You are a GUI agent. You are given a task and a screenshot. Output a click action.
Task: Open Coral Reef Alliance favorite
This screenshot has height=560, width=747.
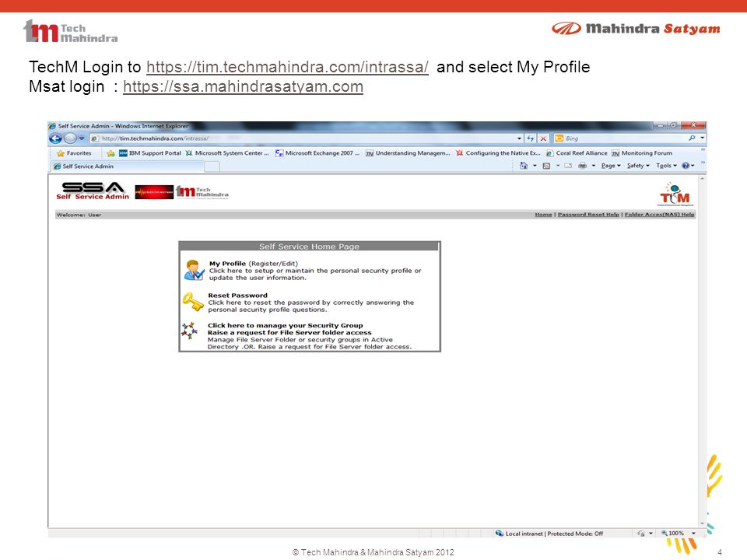pyautogui.click(x=577, y=153)
